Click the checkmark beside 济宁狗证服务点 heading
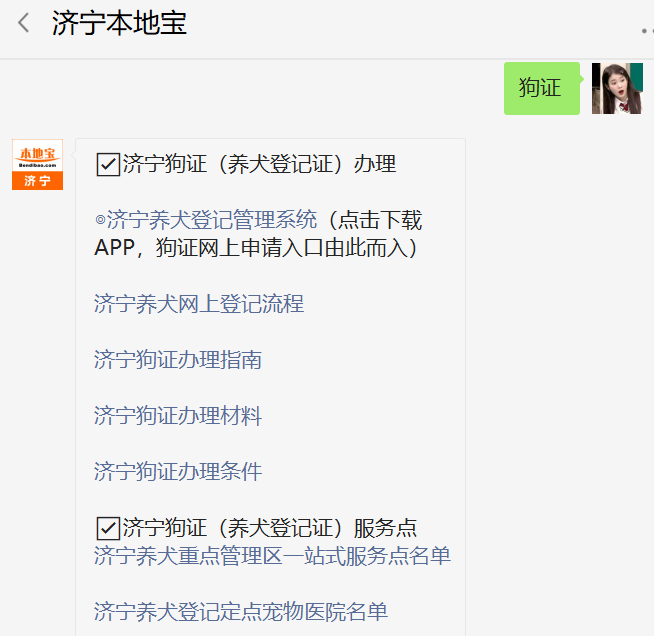Screen dimensions: 654x636 pos(108,528)
